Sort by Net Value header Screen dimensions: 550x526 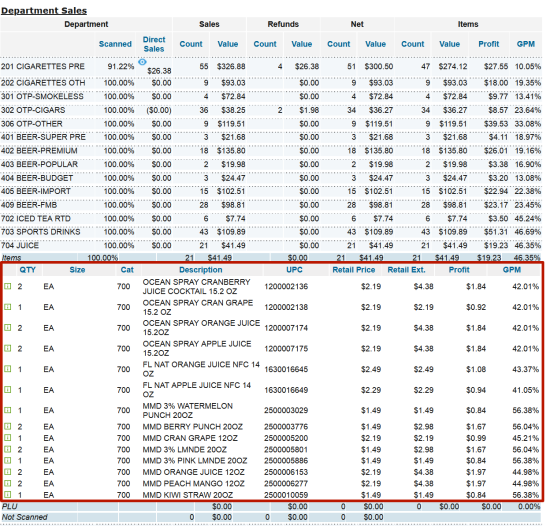pyautogui.click(x=375, y=44)
